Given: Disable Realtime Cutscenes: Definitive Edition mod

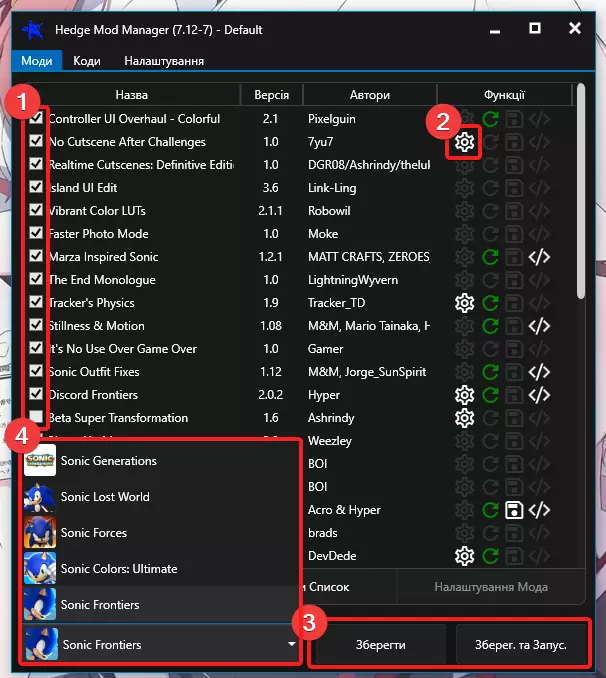Looking at the screenshot, I should point(36,164).
